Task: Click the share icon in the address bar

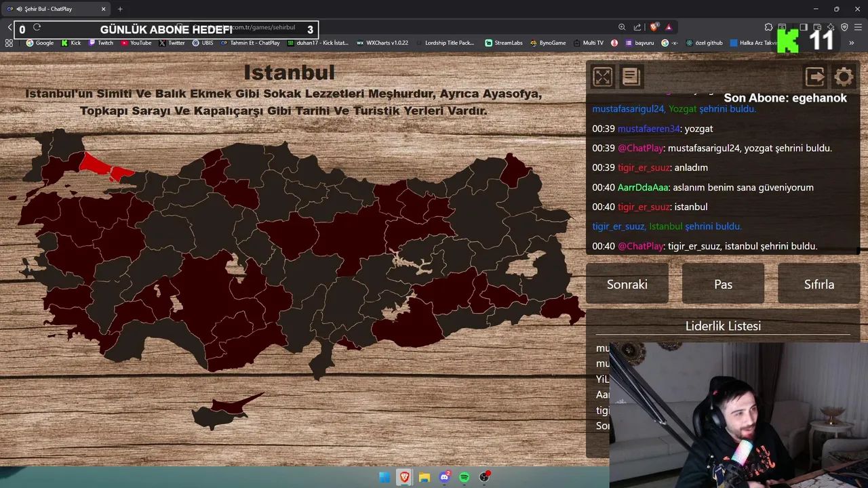Action: pos(637,27)
